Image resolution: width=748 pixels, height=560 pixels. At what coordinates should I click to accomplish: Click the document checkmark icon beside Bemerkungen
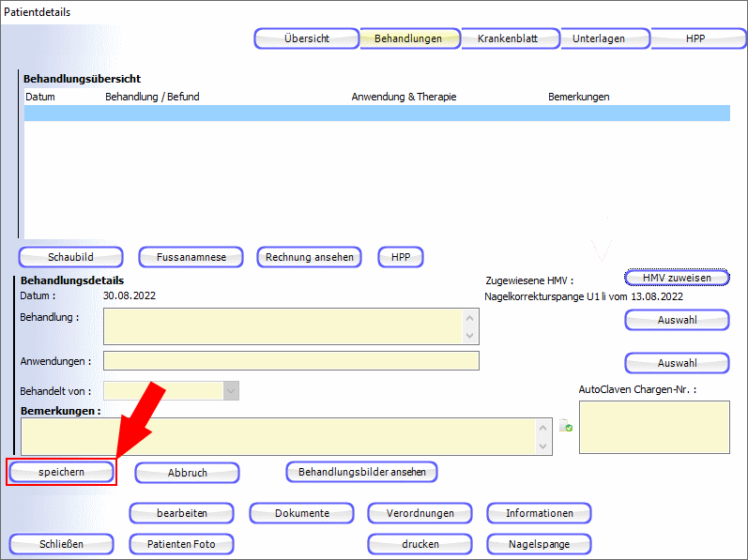(566, 427)
